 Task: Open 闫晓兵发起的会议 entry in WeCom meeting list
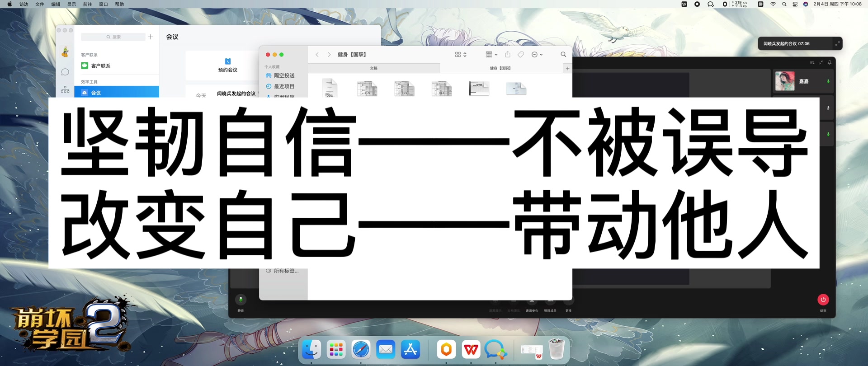point(236,94)
